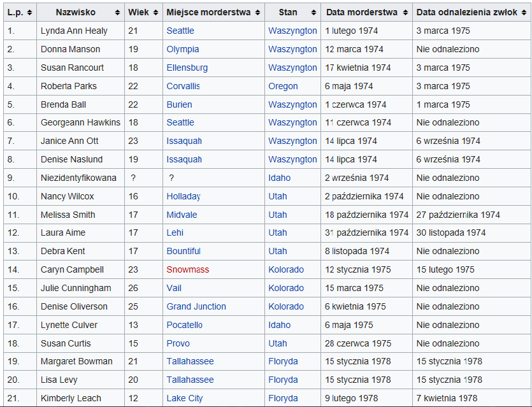Open Midvale city link
This screenshot has height=407, width=532.
[x=182, y=215]
